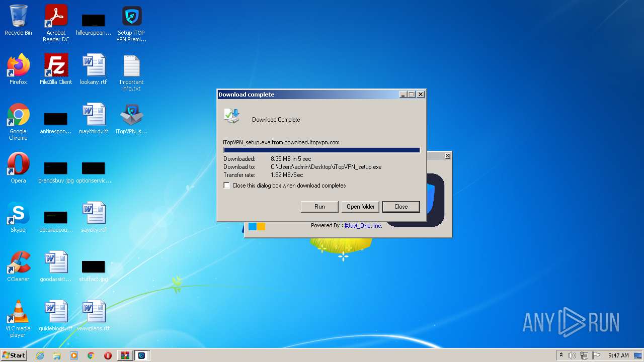This screenshot has height=362, width=644.
Task: Select goodassist document icon
Action: [x=56, y=267]
